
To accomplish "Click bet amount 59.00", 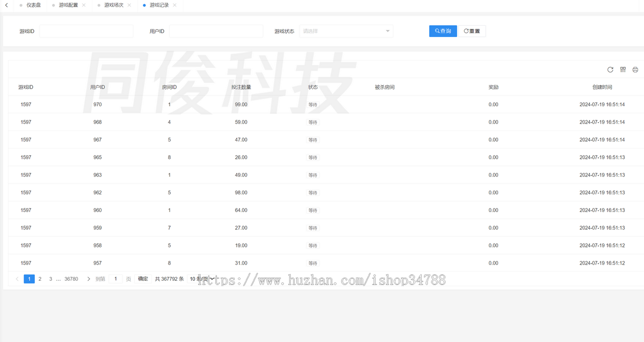I will 241,122.
